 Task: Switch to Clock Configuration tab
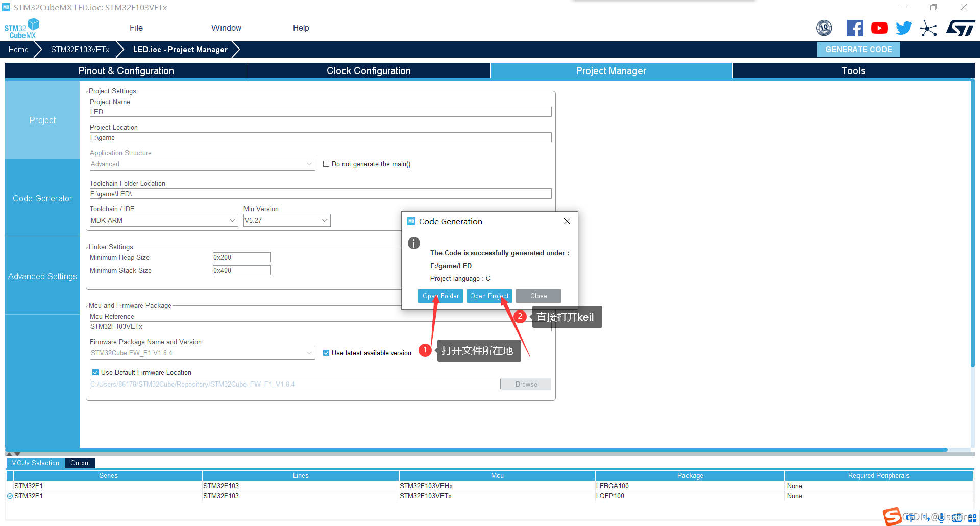tap(369, 70)
